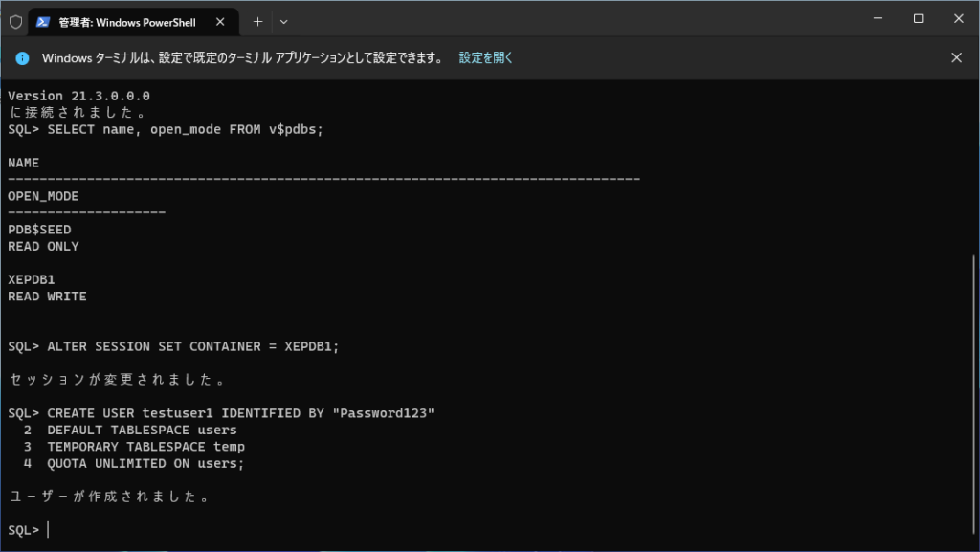Expand the new tab profile dropdown chevron
Viewport: 980px width, 552px height.
[283, 21]
